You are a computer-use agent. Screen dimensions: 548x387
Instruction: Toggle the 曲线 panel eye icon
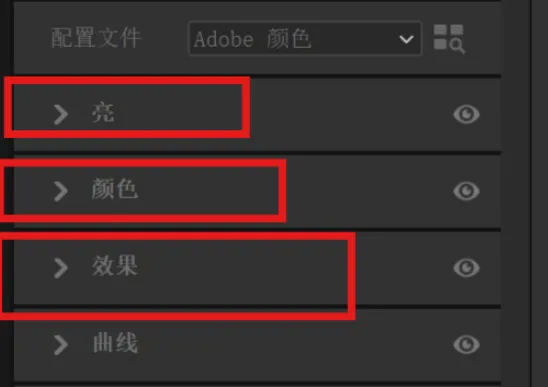[x=466, y=345]
